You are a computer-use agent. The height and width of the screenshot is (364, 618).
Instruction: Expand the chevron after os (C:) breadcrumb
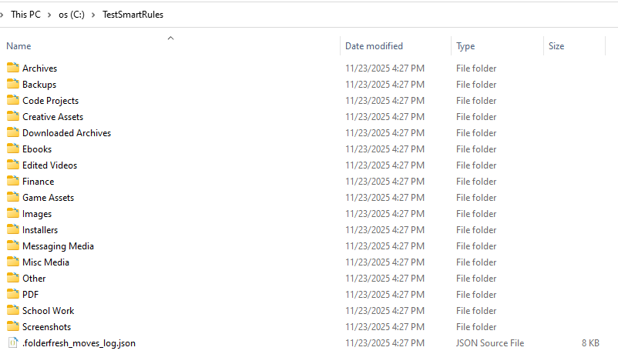pyautogui.click(x=94, y=15)
